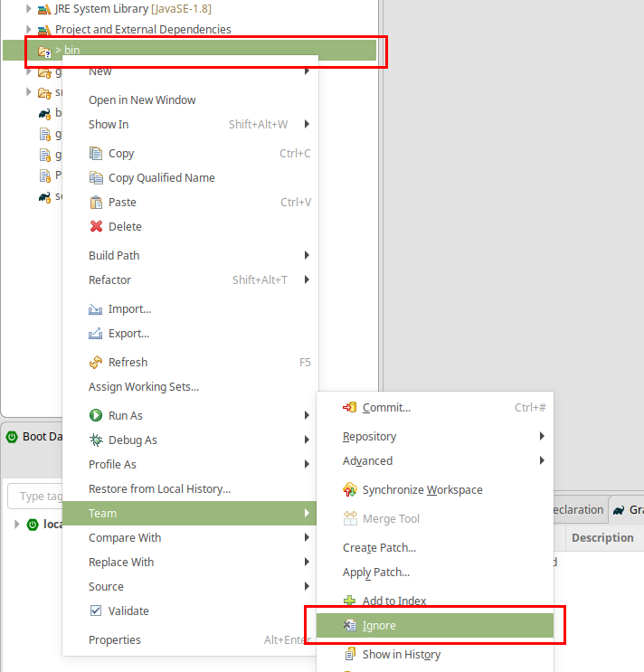The image size is (644, 672).
Task: Open the Properties menu entry
Action: 115,640
